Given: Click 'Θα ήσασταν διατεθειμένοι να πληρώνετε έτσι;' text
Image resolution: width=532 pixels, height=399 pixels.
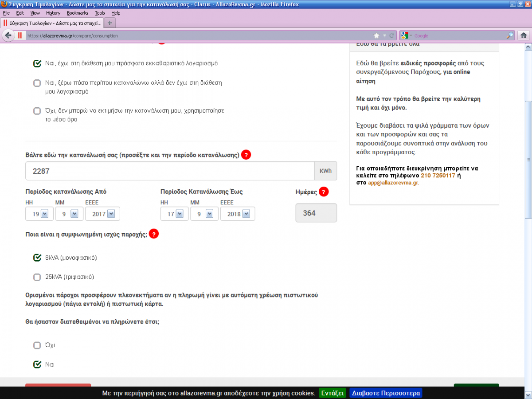Looking at the screenshot, I should click(92, 322).
